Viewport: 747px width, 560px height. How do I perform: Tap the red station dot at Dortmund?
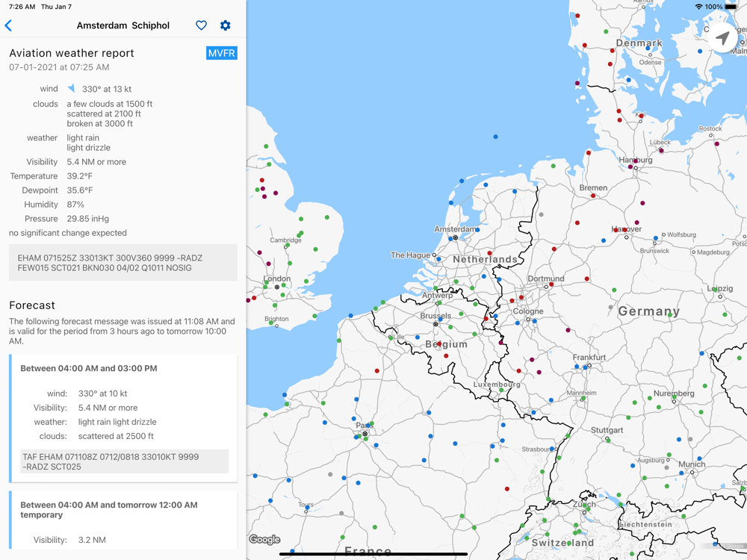coord(551,284)
